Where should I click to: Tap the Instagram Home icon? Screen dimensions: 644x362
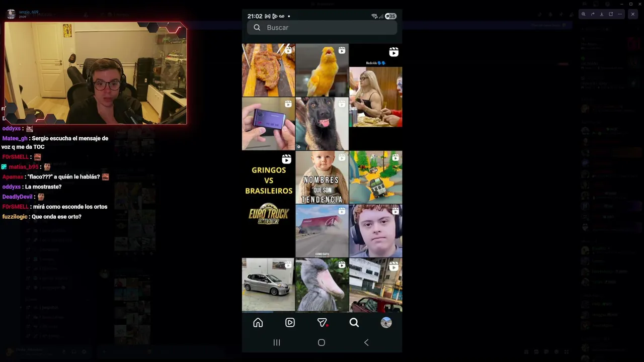pos(258,323)
